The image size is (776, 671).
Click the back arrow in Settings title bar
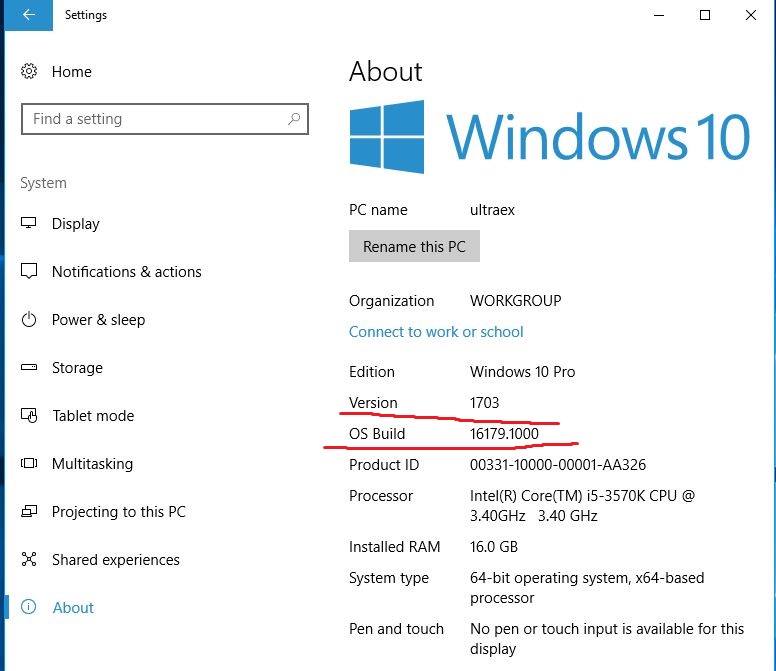click(x=29, y=15)
